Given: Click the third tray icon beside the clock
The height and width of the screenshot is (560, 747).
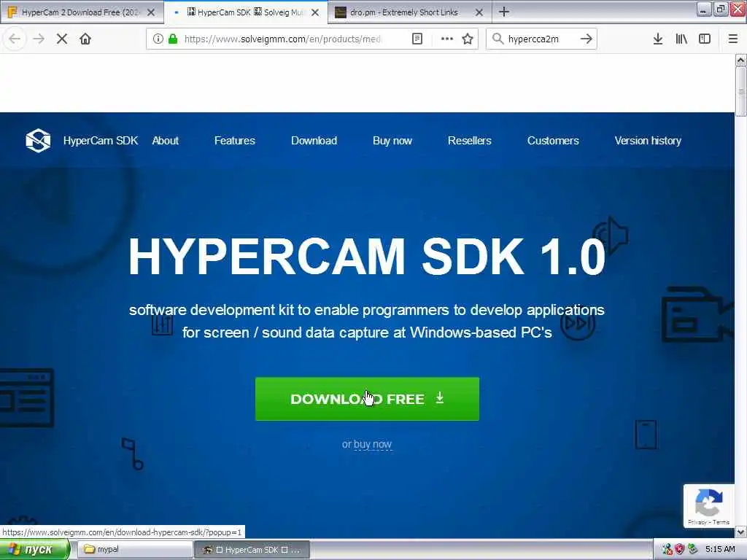Looking at the screenshot, I should point(693,550).
